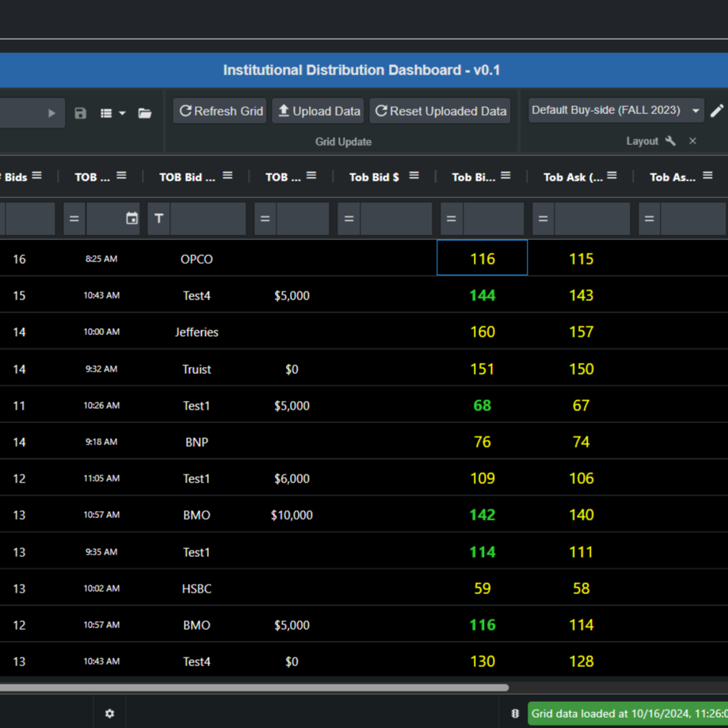Open menu icon for first TOB ... column

click(122, 176)
